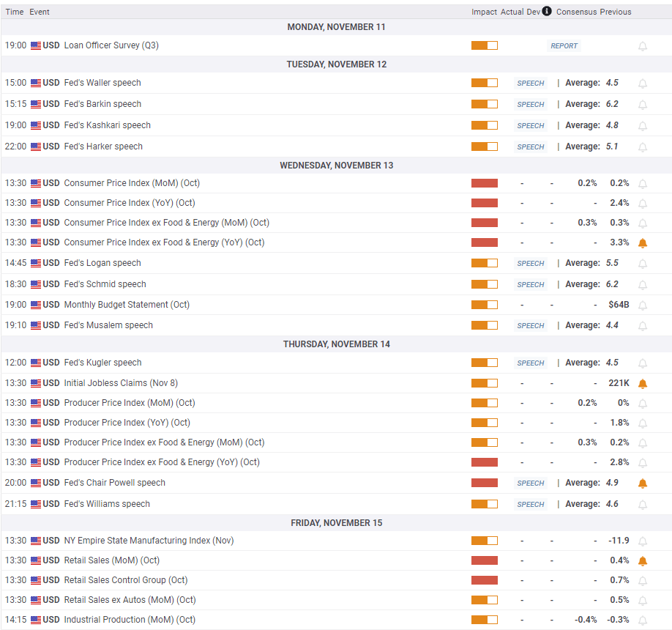Expand Consumer Price Index (YoY) (Oct) event
This screenshot has width=672, height=630.
coord(130,203)
